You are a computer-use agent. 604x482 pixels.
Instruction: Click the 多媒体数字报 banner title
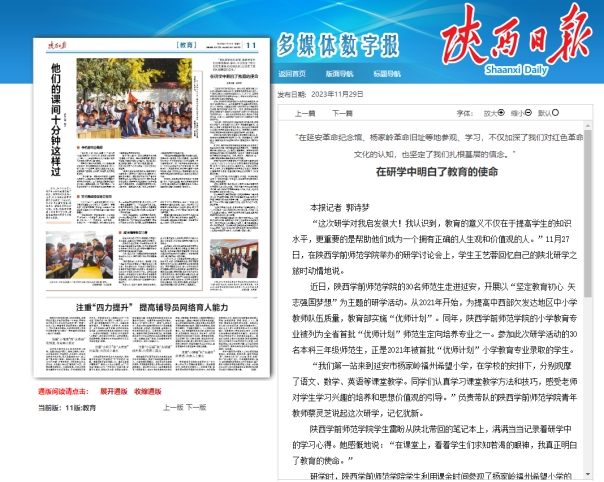pyautogui.click(x=338, y=45)
